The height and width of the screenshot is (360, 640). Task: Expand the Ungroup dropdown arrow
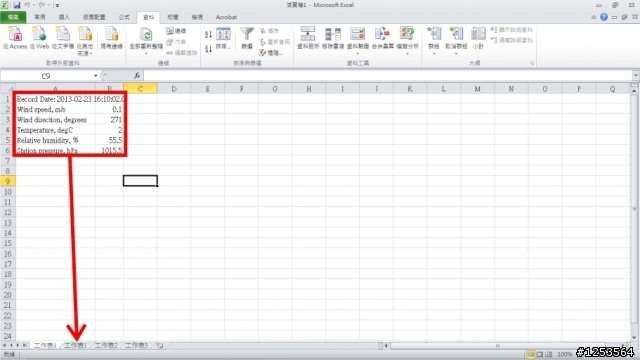pos(456,53)
